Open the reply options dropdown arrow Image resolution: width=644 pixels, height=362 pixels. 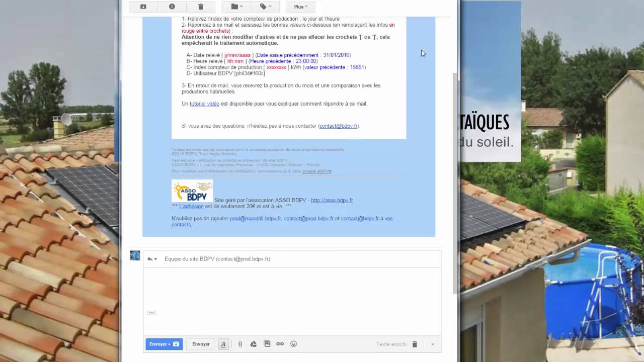pyautogui.click(x=155, y=258)
